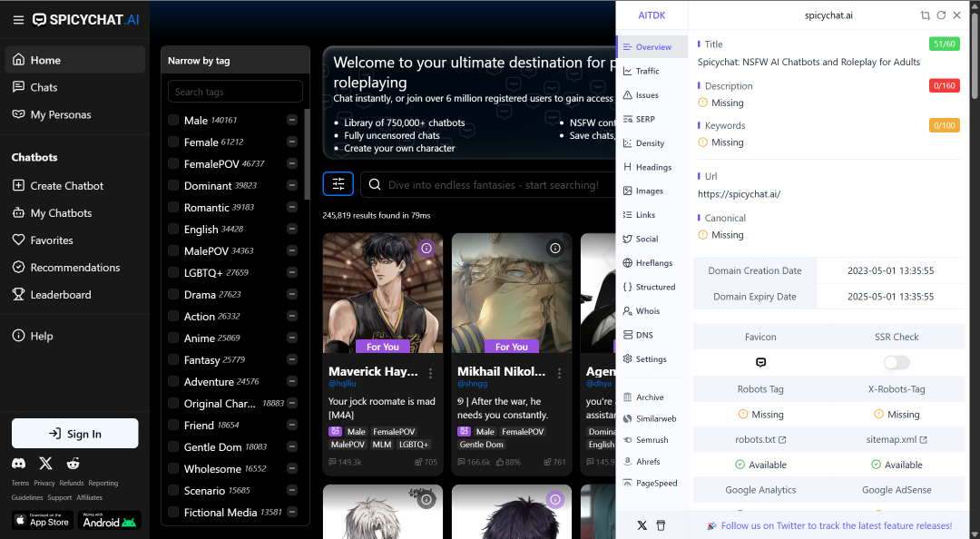Switch to Whois tab in AITDK
The image size is (980, 539).
coord(652,310)
